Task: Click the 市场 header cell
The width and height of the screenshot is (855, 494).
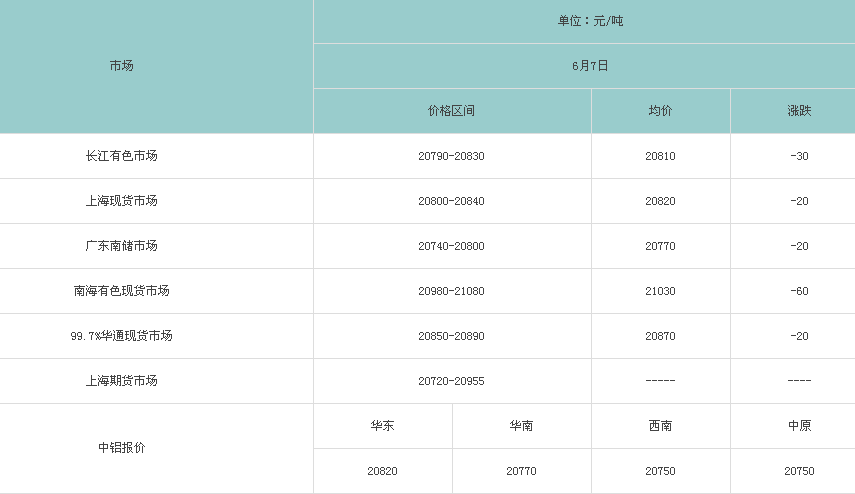Action: click(x=121, y=66)
